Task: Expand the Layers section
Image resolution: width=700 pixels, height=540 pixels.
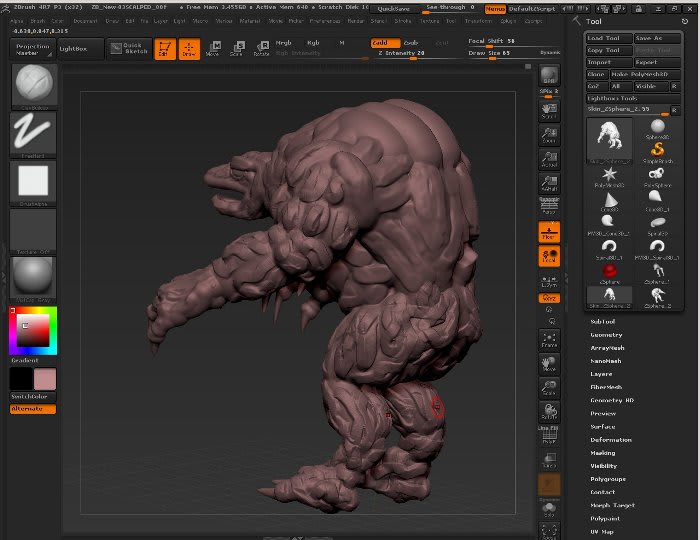Action: tap(601, 374)
